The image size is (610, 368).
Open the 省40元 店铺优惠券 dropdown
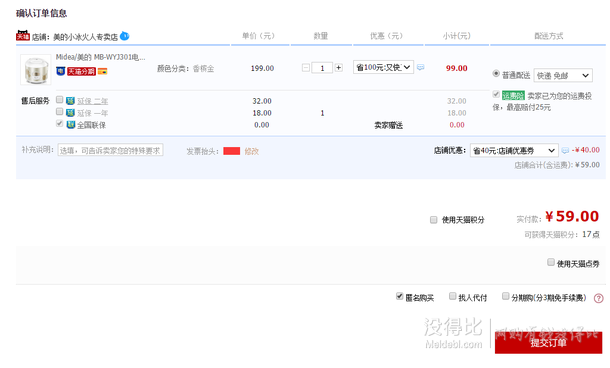coord(514,150)
